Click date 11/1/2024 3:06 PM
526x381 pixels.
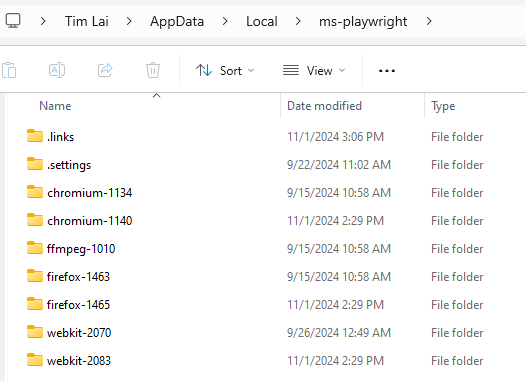click(x=335, y=137)
